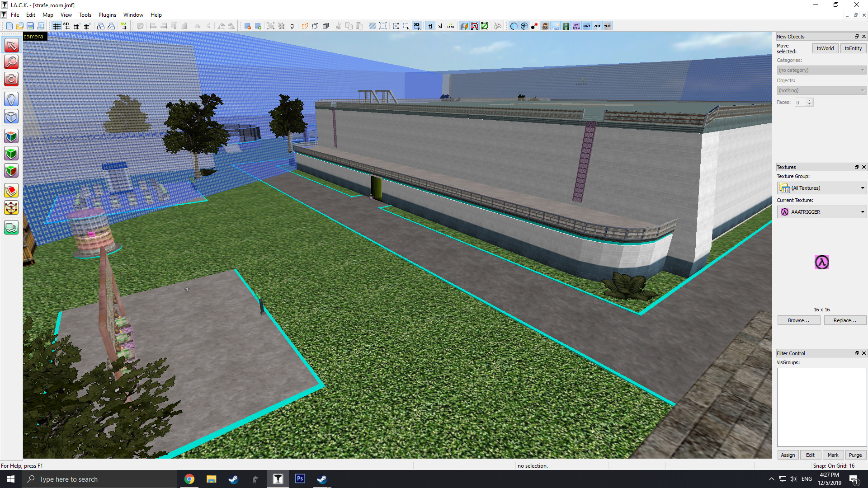The width and height of the screenshot is (868, 488).
Task: Save the map with floppy icon
Action: (x=30, y=26)
